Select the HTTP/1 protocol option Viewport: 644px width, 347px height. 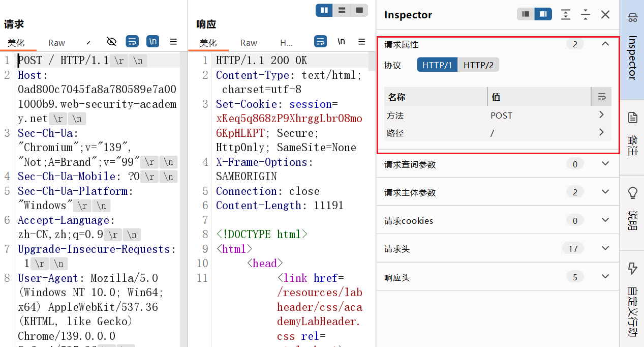437,65
